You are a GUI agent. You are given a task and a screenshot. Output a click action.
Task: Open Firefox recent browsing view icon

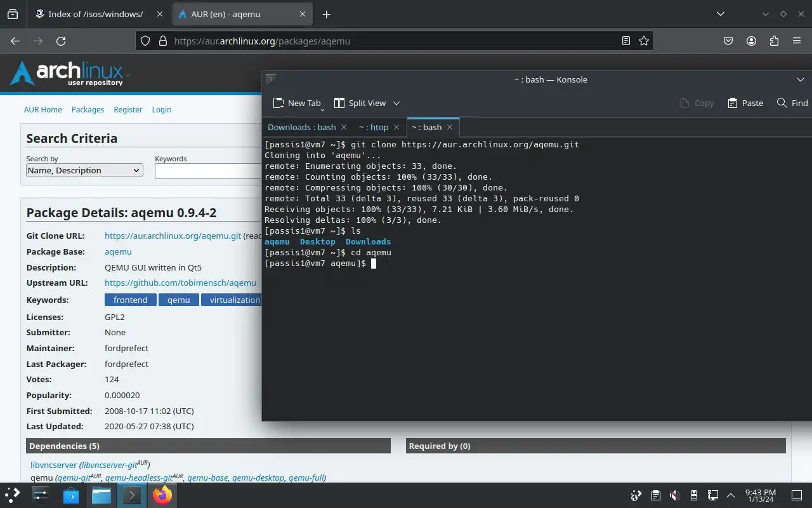point(13,14)
